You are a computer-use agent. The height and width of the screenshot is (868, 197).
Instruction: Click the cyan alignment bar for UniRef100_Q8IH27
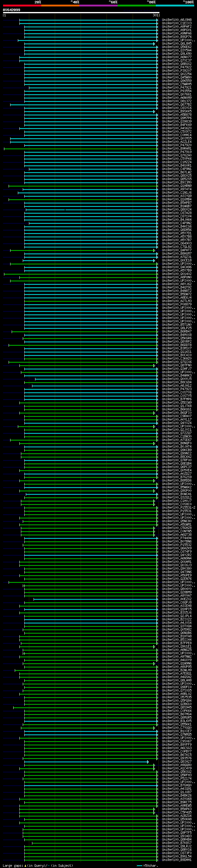86,762
